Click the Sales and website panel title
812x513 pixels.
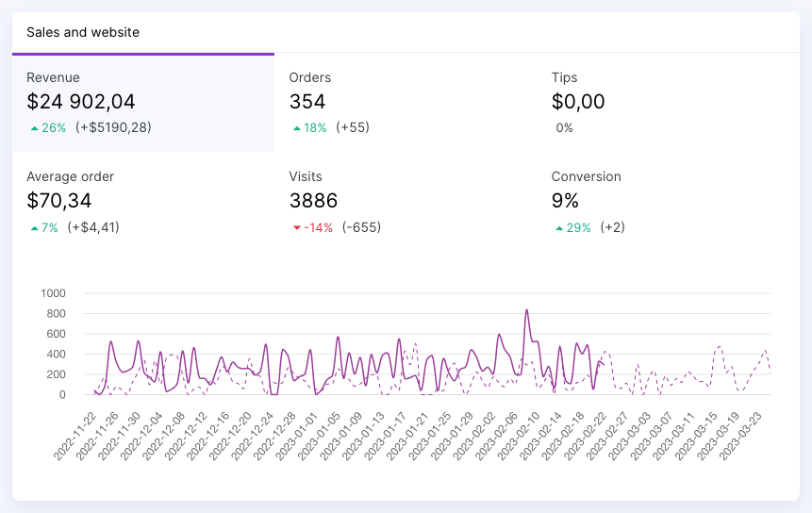point(83,32)
